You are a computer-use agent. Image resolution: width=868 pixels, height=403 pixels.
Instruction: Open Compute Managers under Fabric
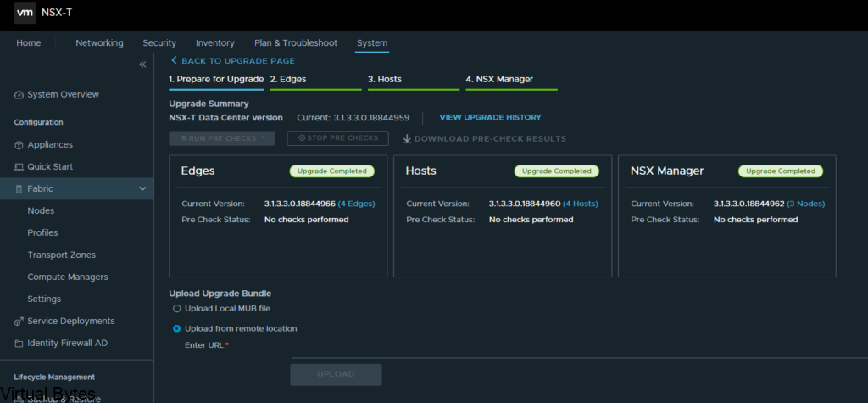click(x=68, y=277)
